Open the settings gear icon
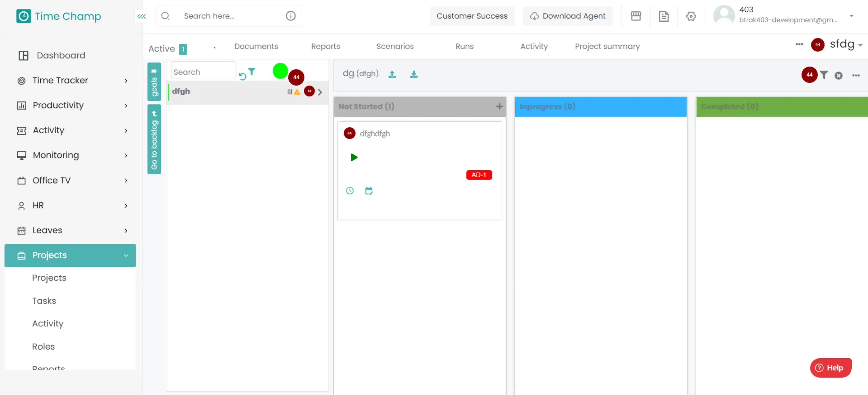Viewport: 868px width, 395px height. [x=691, y=16]
